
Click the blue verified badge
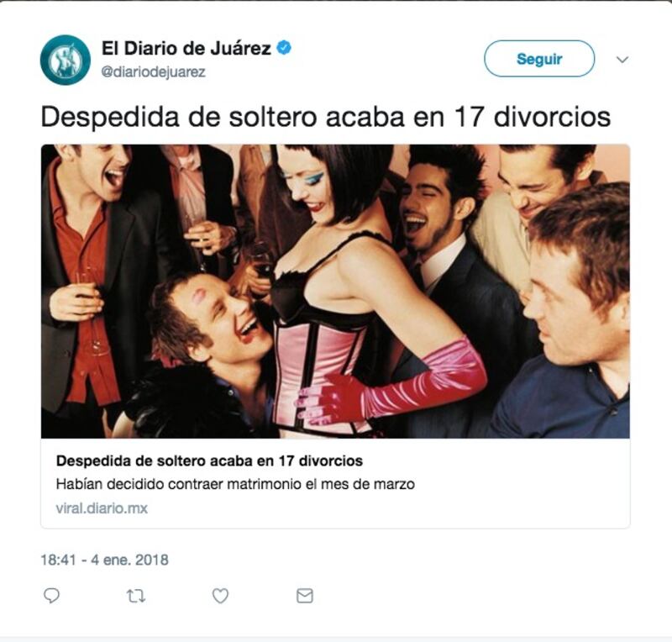284,48
